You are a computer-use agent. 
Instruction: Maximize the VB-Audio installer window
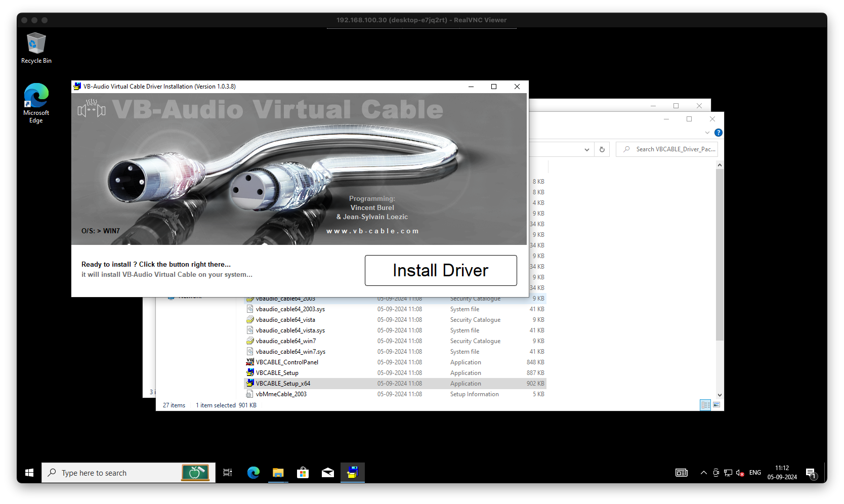point(494,87)
